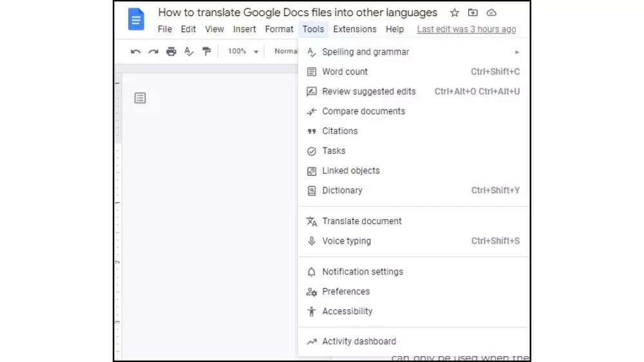Open the Insert menu

pyautogui.click(x=244, y=29)
